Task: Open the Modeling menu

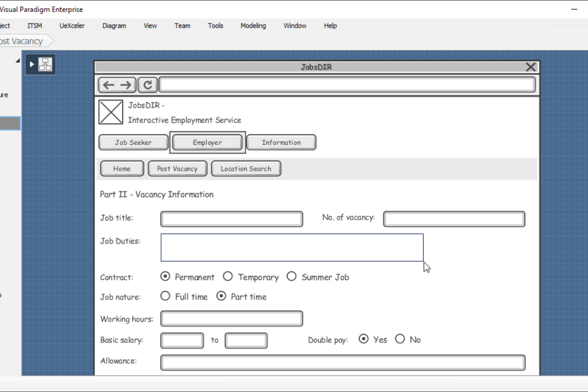Action: click(x=253, y=25)
